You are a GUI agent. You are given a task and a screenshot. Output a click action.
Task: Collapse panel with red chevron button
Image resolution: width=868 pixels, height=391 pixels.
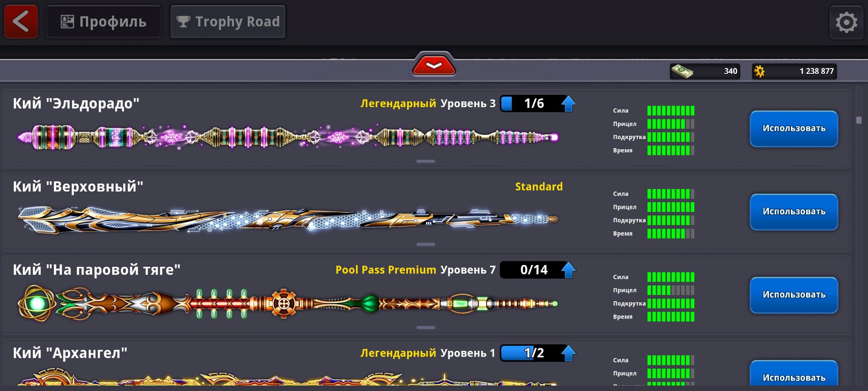pos(434,65)
